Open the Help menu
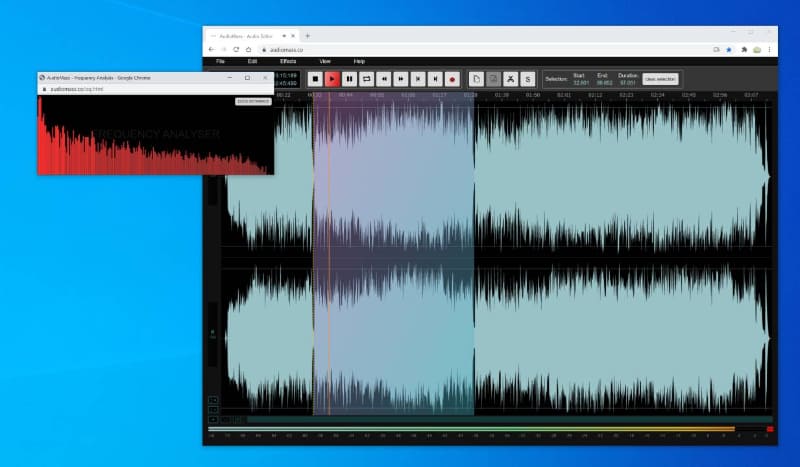 pyautogui.click(x=359, y=61)
